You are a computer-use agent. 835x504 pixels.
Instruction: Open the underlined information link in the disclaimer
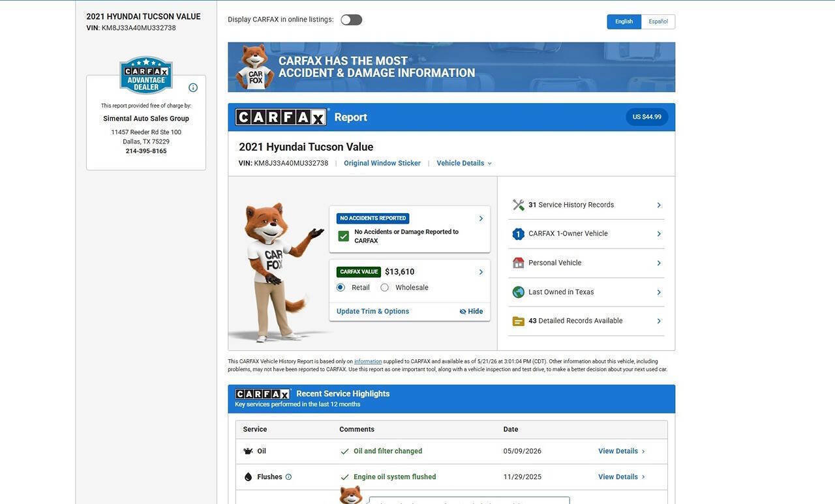point(368,362)
